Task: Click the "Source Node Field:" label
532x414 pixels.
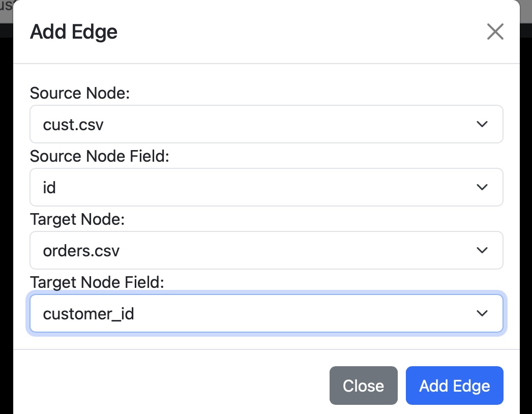Action: 99,156
